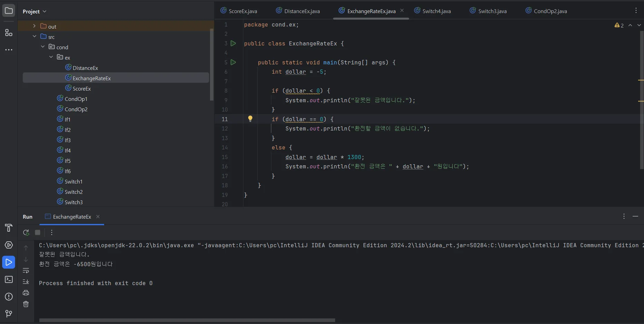
Task: Select Switch1 in the project tree
Action: (73, 181)
